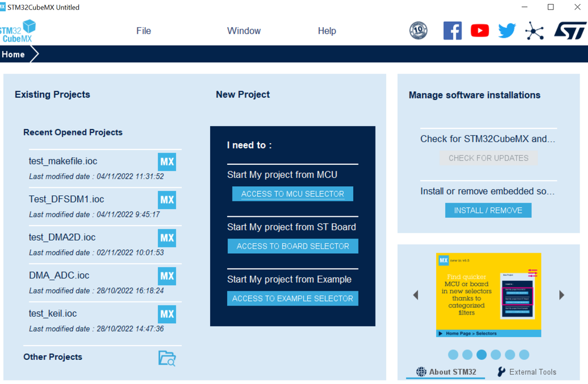The height and width of the screenshot is (384, 588).
Task: Click the Home Page > Selectors banner footer
Action: (x=489, y=333)
